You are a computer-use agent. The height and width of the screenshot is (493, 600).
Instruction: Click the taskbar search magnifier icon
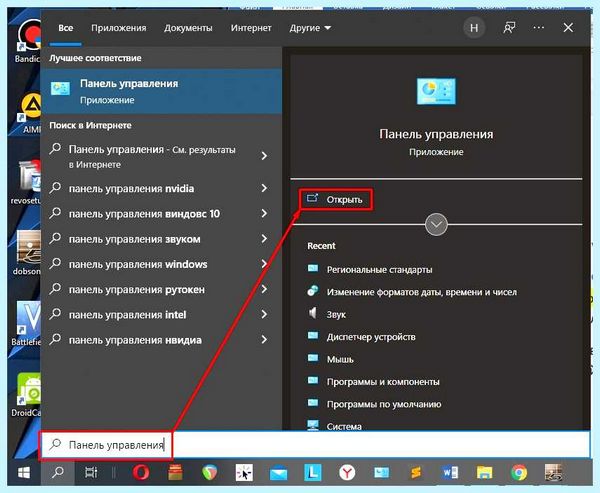click(58, 473)
